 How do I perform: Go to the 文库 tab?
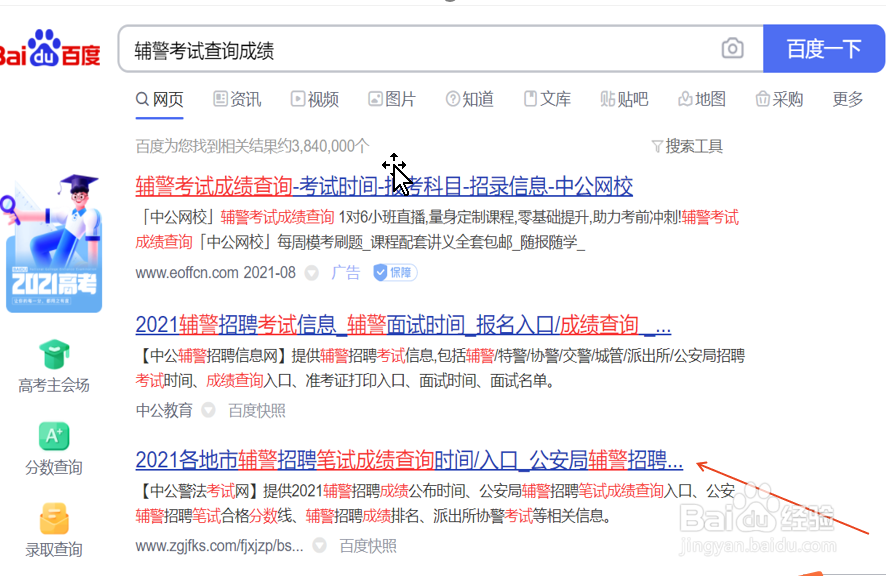pos(547,99)
